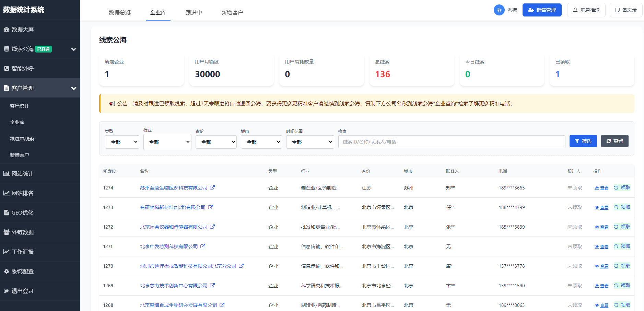
Task: Switch to the 数据总览 tab
Action: pyautogui.click(x=119, y=12)
